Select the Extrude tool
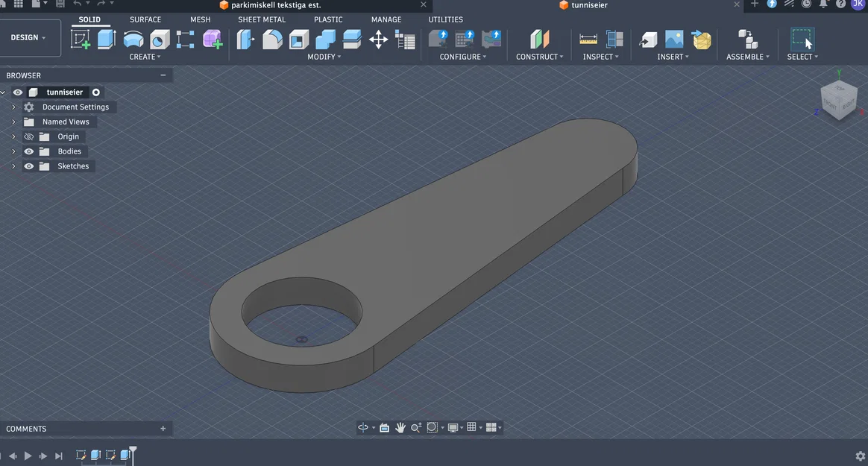 [107, 40]
